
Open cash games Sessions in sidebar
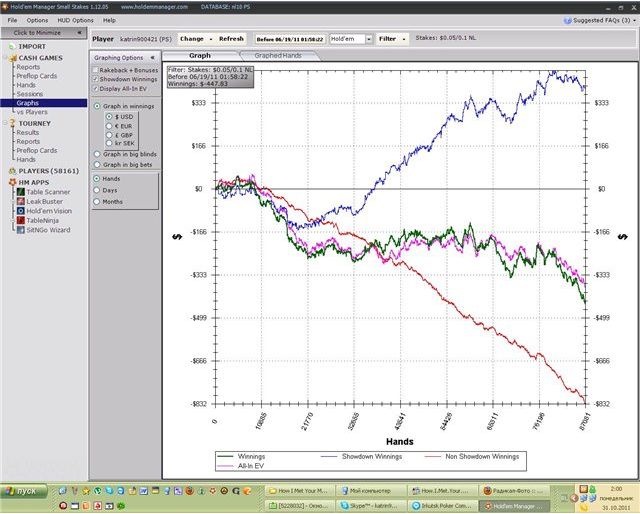click(29, 94)
